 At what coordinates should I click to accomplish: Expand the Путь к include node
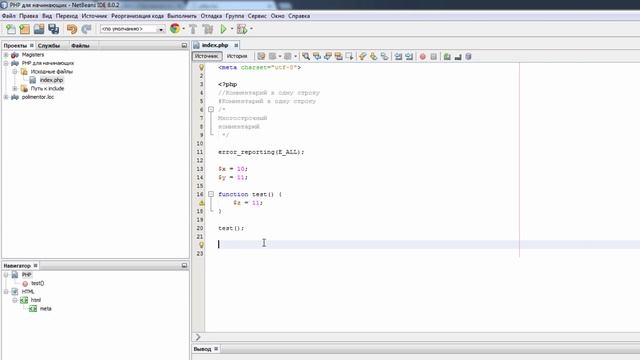[15, 89]
